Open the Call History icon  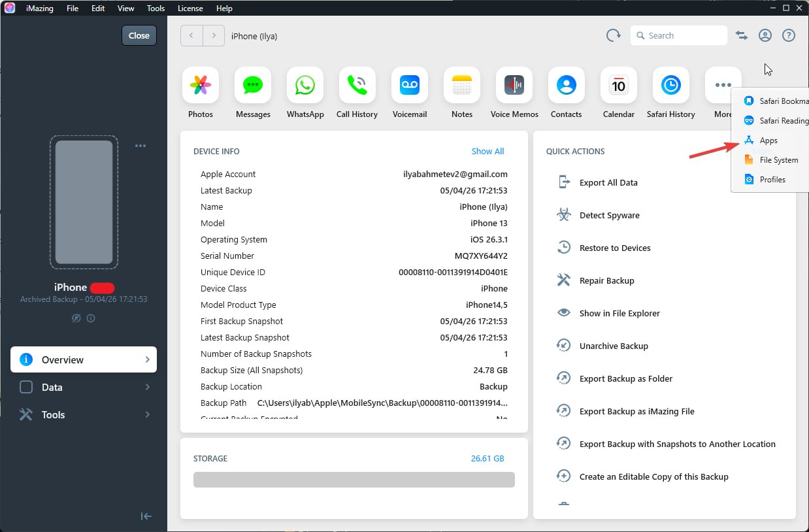[x=357, y=85]
